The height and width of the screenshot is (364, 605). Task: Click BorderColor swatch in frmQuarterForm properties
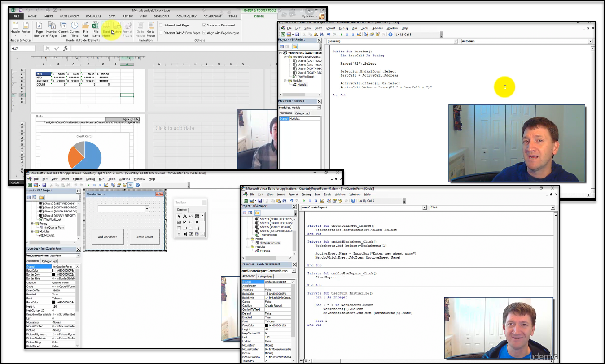click(54, 274)
